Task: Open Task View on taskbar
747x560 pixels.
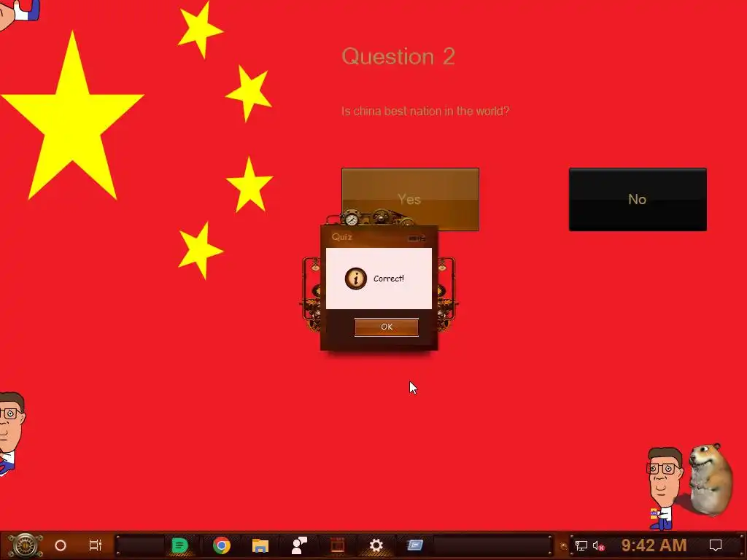Action: [96, 545]
